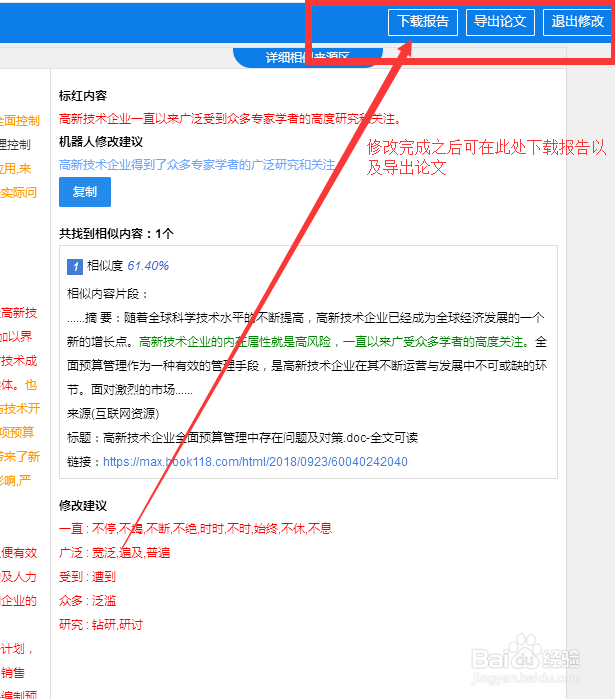615x699 pixels.
Task: Click the 修改建议 heading
Action: [83, 506]
